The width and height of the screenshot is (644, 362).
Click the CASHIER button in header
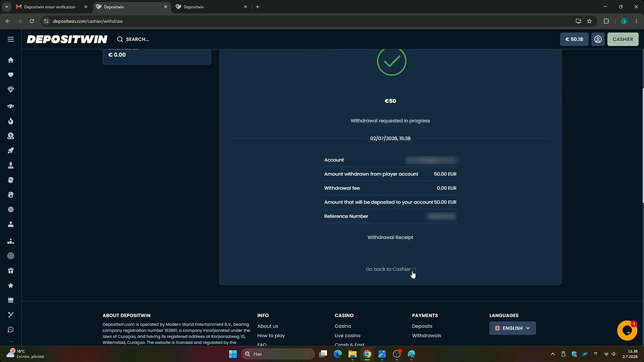(x=623, y=39)
